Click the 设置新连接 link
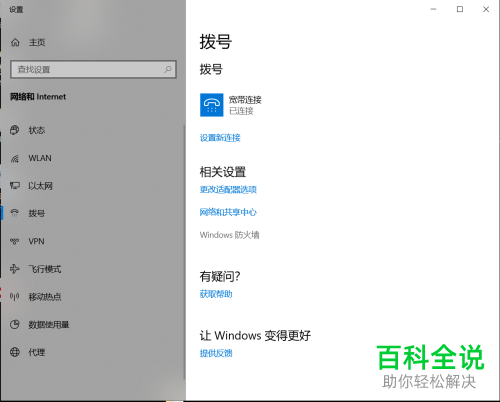 click(x=220, y=138)
